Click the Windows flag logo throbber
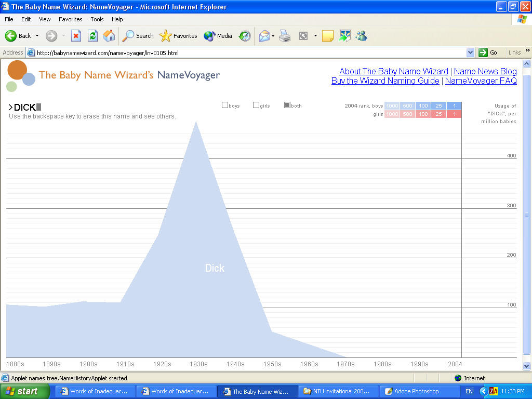The image size is (532, 399). tap(522, 19)
